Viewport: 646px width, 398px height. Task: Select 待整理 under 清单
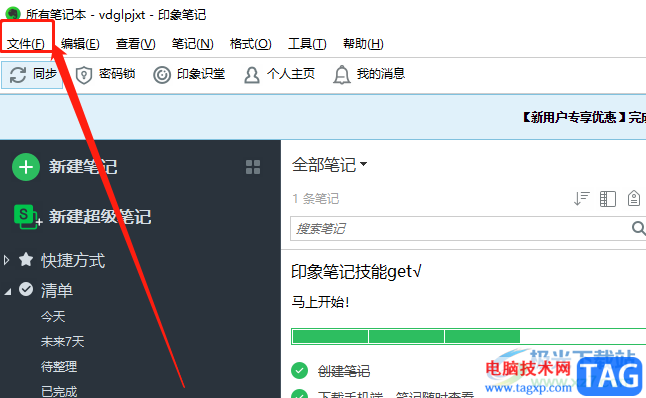[x=59, y=366]
